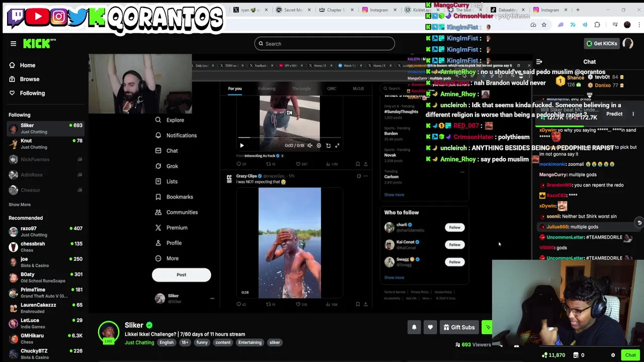Open Communities in streamed X sidebar

(177, 212)
